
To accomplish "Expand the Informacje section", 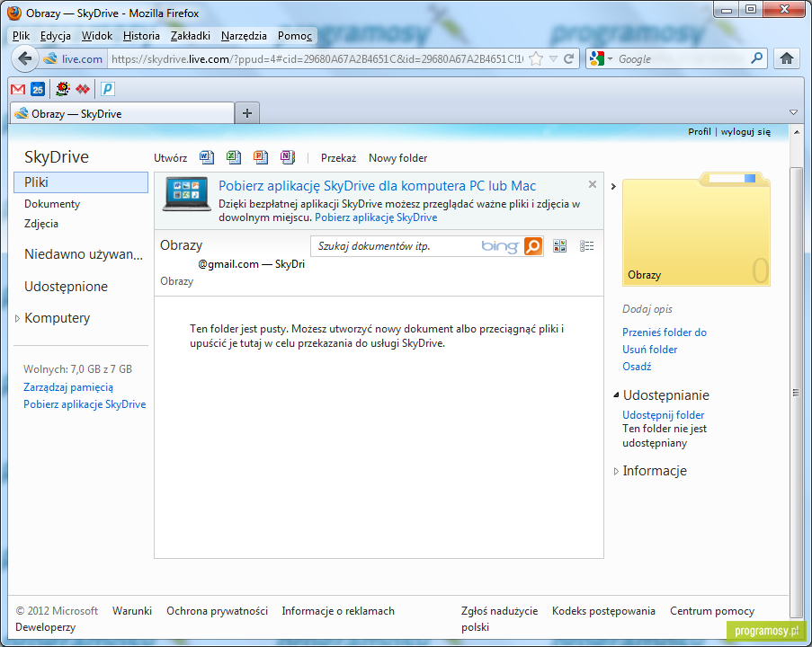I will 616,471.
